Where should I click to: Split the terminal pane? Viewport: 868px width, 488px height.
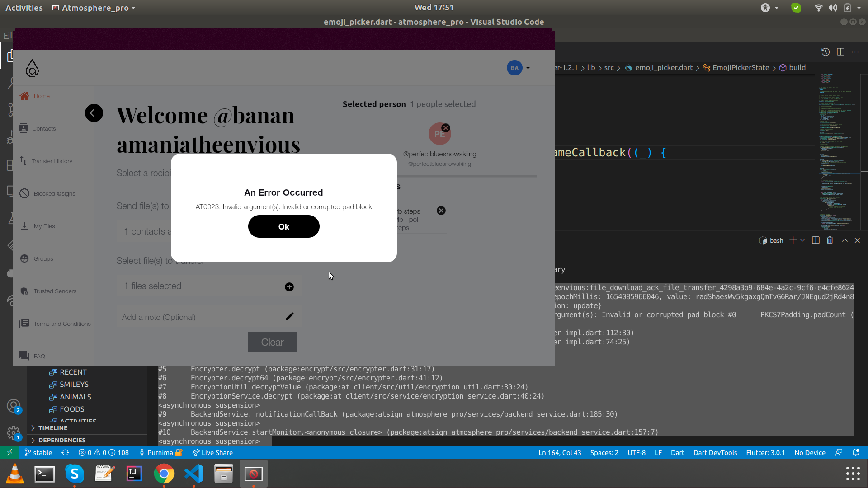tap(815, 240)
